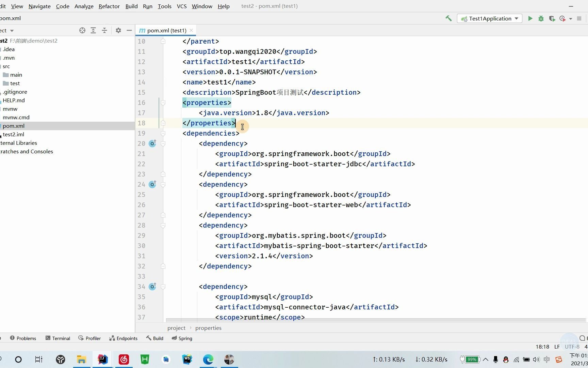The height and width of the screenshot is (368, 588).
Task: Change the UTF-8 file encoding in status bar
Action: [x=572, y=347]
